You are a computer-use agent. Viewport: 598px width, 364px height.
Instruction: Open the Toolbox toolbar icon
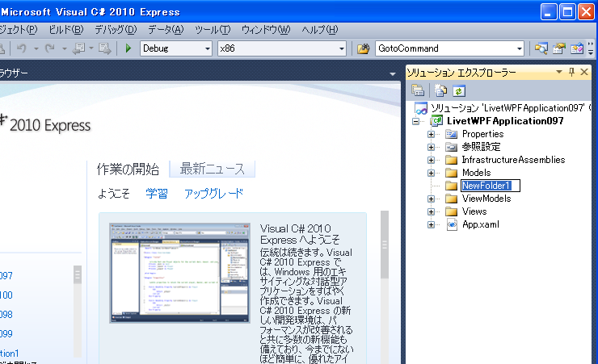coord(577,48)
